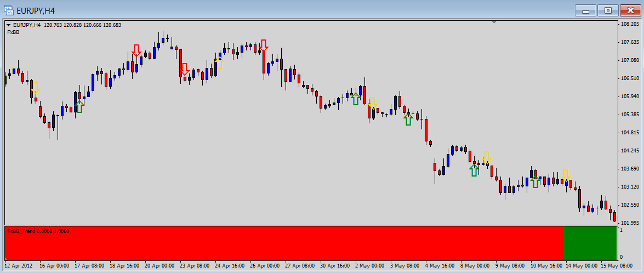This screenshot has height=273, width=644.
Task: Select the leftmost red down arrow
Action: pos(136,50)
